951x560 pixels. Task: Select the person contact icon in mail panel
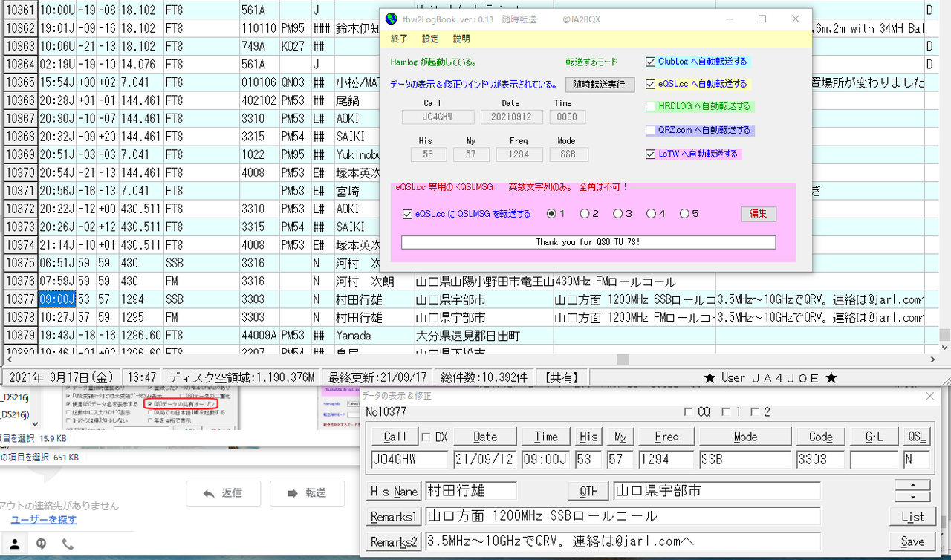tap(14, 544)
